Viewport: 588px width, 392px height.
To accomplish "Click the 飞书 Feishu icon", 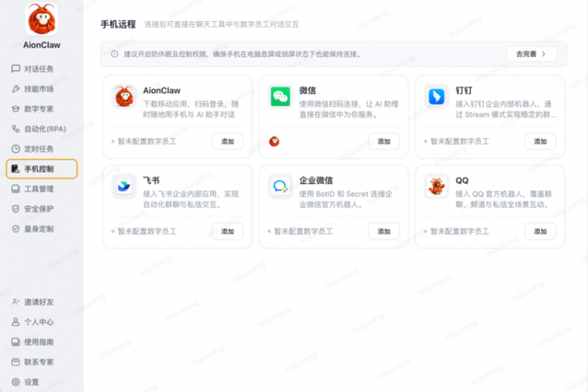I will [x=124, y=186].
